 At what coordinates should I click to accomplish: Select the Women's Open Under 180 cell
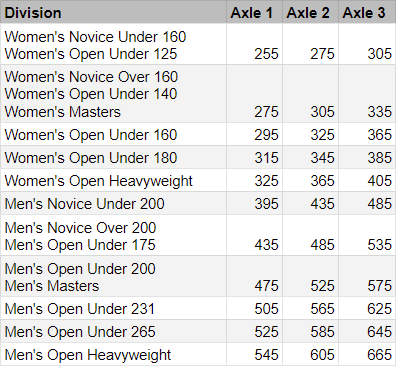tap(113, 157)
